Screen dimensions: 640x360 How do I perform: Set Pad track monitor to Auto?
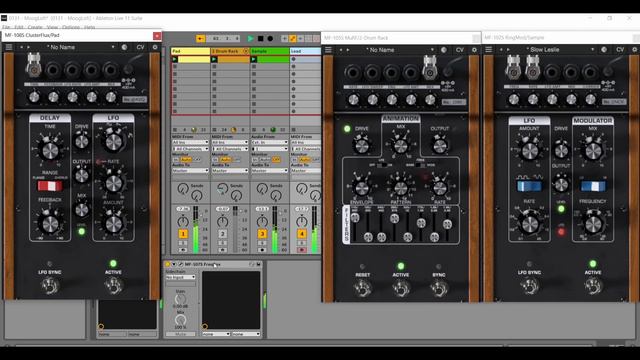coord(186,160)
